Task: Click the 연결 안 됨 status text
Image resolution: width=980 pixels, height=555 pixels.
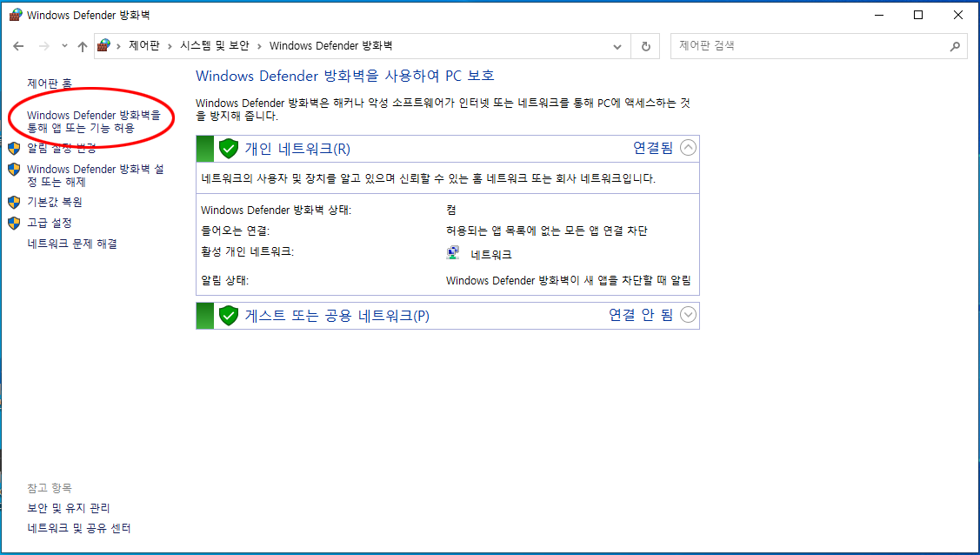Action: 641,314
